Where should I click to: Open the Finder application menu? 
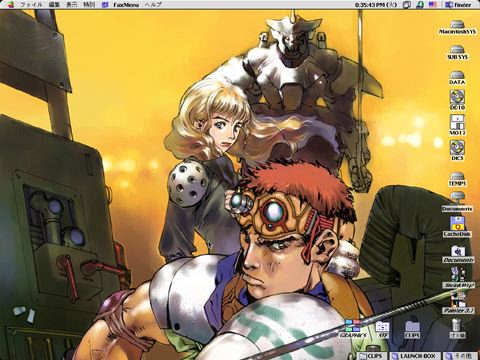pos(458,5)
